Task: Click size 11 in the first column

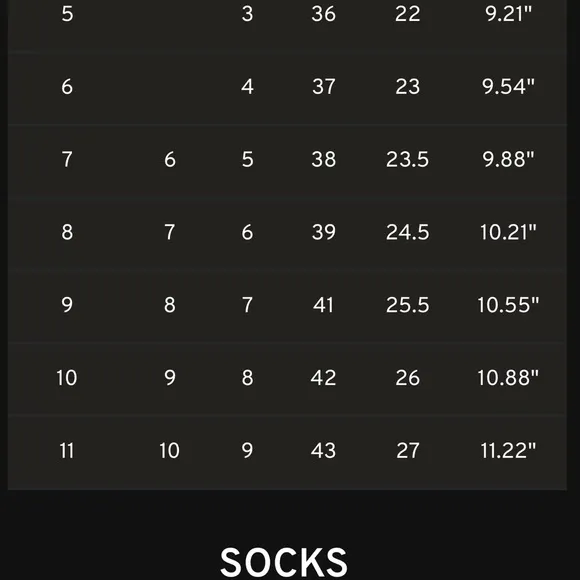Action: coord(67,451)
